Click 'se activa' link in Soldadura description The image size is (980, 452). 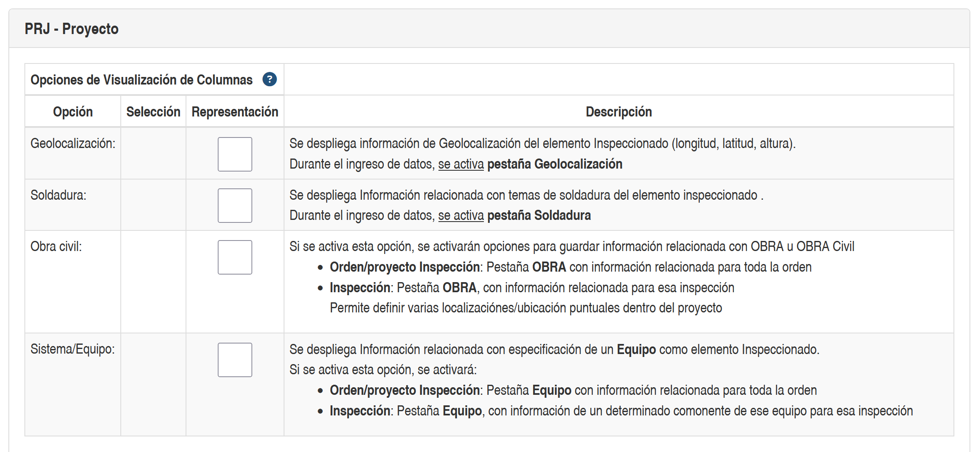coord(461,215)
